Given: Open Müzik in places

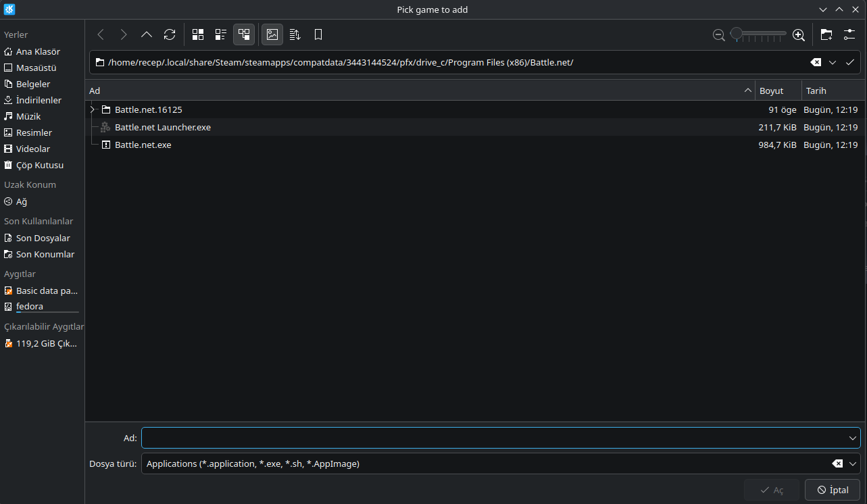Looking at the screenshot, I should (x=42, y=116).
